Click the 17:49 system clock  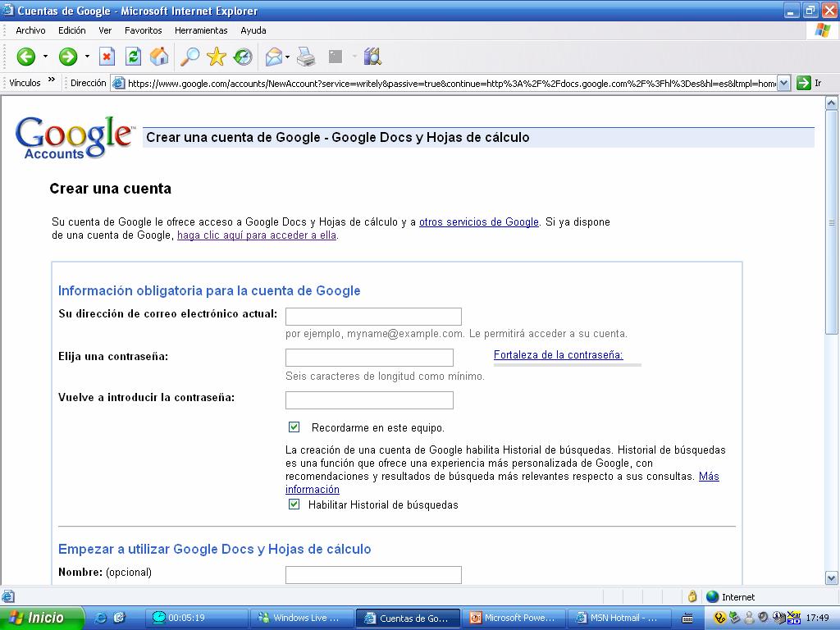click(x=817, y=619)
